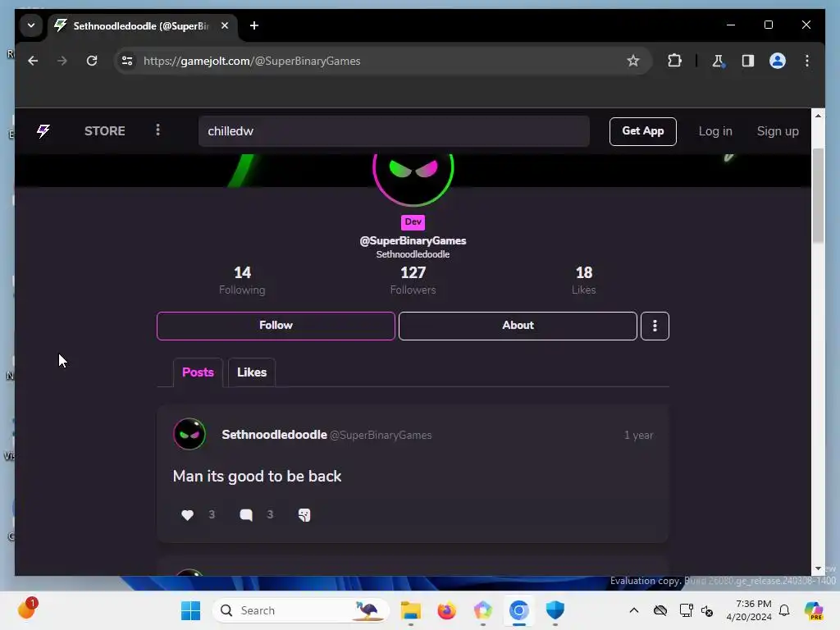Open Chrome Labs flask icon
840x630 pixels.
718,61
